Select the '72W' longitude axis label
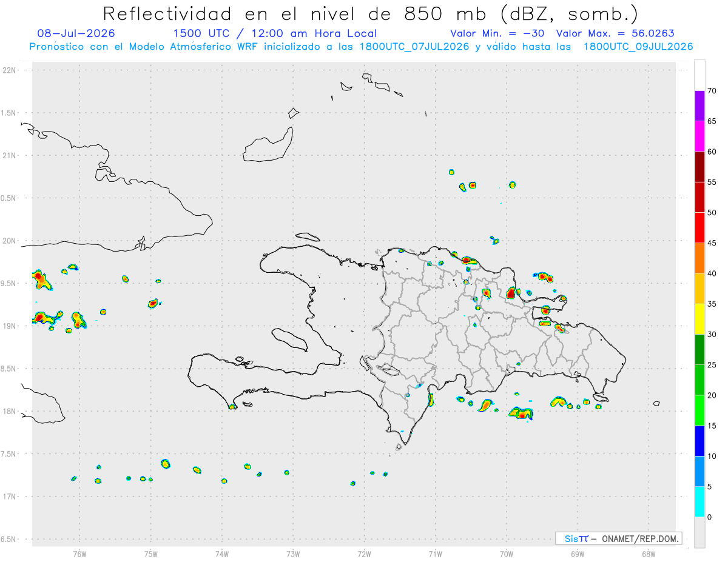The width and height of the screenshot is (728, 562). click(x=365, y=554)
